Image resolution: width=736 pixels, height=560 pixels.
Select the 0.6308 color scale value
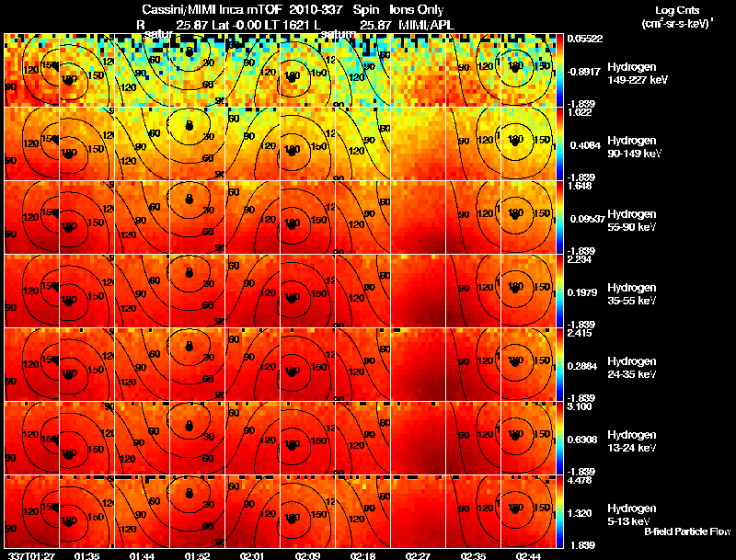pyautogui.click(x=583, y=440)
